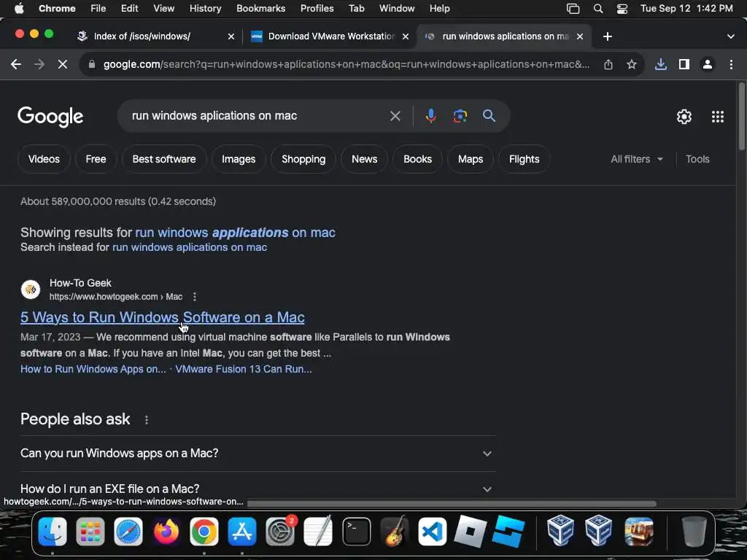The image size is (747, 560).
Task: Filter results by Shopping
Action: pyautogui.click(x=303, y=159)
